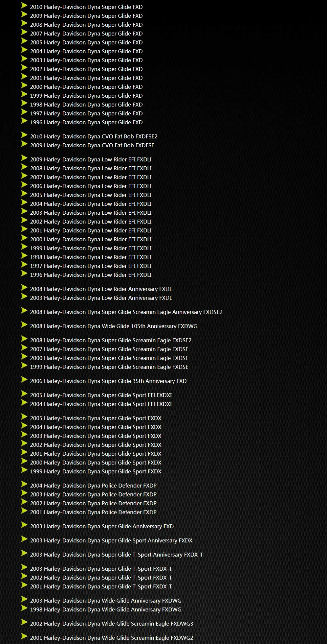Click the arrow beside 2003 Low Rider Anniversary FXDL

tap(24, 296)
